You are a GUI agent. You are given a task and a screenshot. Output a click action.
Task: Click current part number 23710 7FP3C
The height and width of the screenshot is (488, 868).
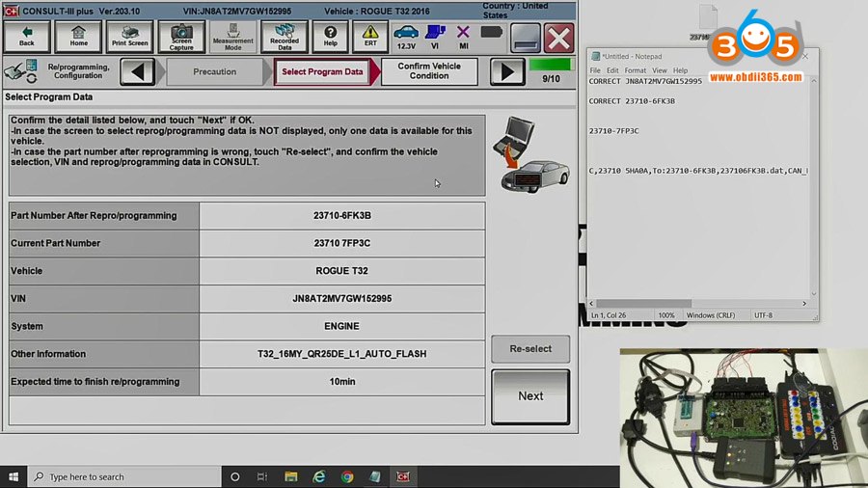342,243
